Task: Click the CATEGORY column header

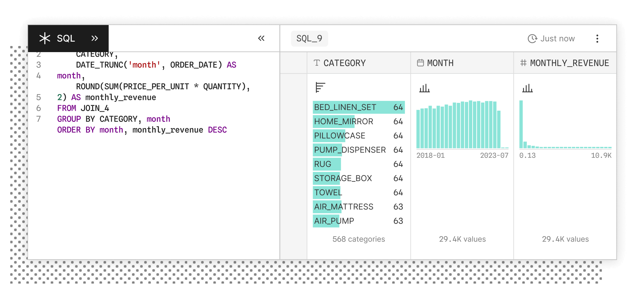Action: point(345,63)
